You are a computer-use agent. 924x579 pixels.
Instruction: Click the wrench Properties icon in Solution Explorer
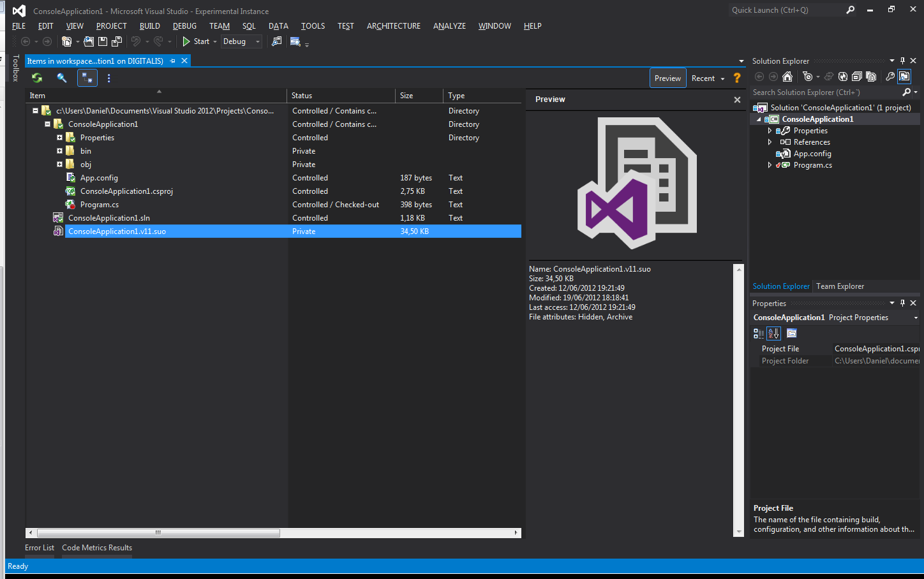tap(890, 77)
